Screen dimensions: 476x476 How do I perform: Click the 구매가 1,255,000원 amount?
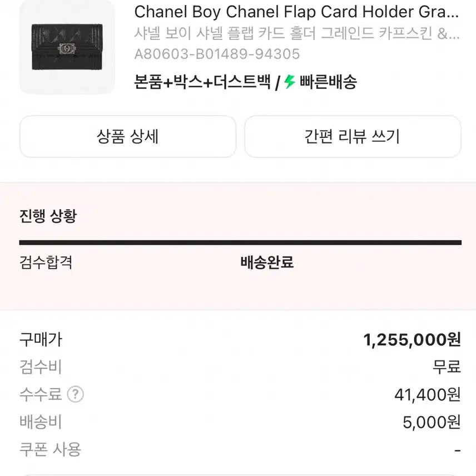(412, 339)
